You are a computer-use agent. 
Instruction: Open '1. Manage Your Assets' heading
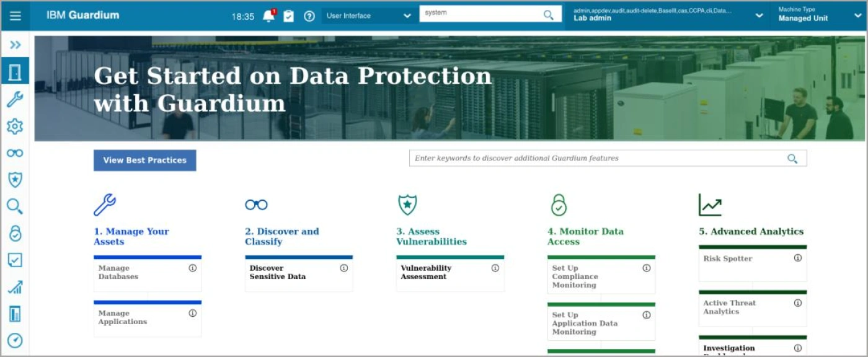131,236
